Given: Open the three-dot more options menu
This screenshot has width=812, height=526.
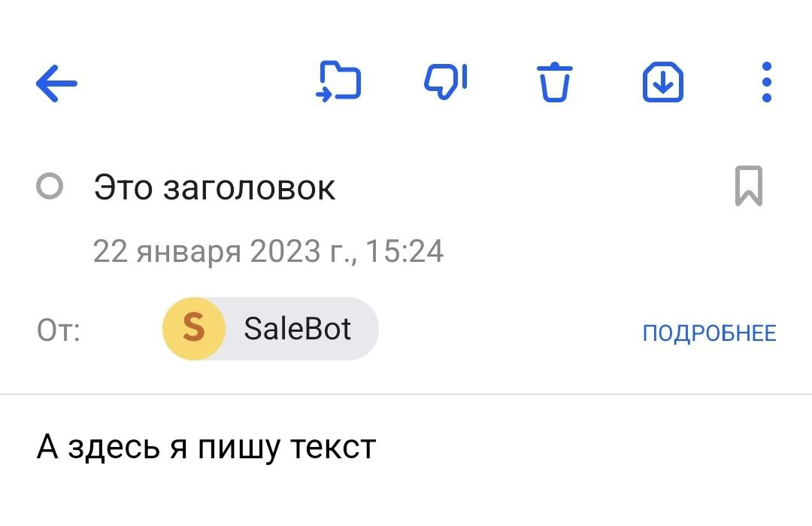Looking at the screenshot, I should click(766, 83).
